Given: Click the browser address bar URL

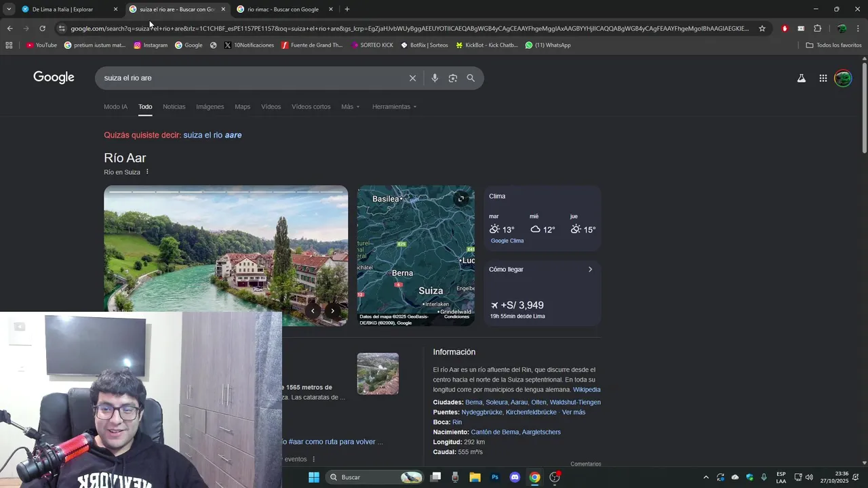Looking at the screenshot, I should coord(410,28).
